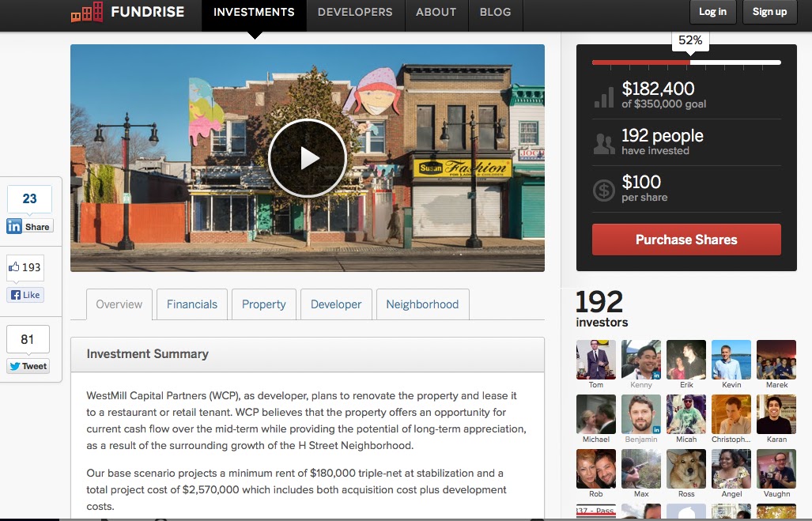The width and height of the screenshot is (812, 521).
Task: Open the Developer tab
Action: coord(336,304)
